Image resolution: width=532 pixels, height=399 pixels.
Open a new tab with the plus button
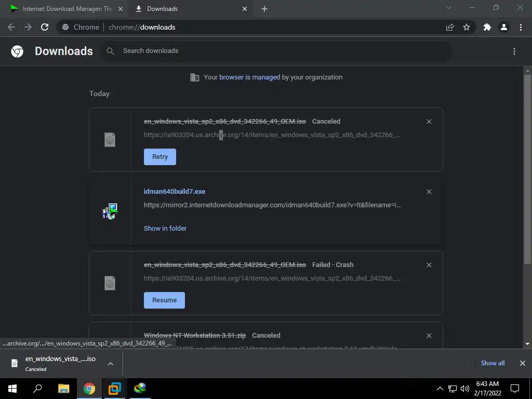(x=264, y=9)
